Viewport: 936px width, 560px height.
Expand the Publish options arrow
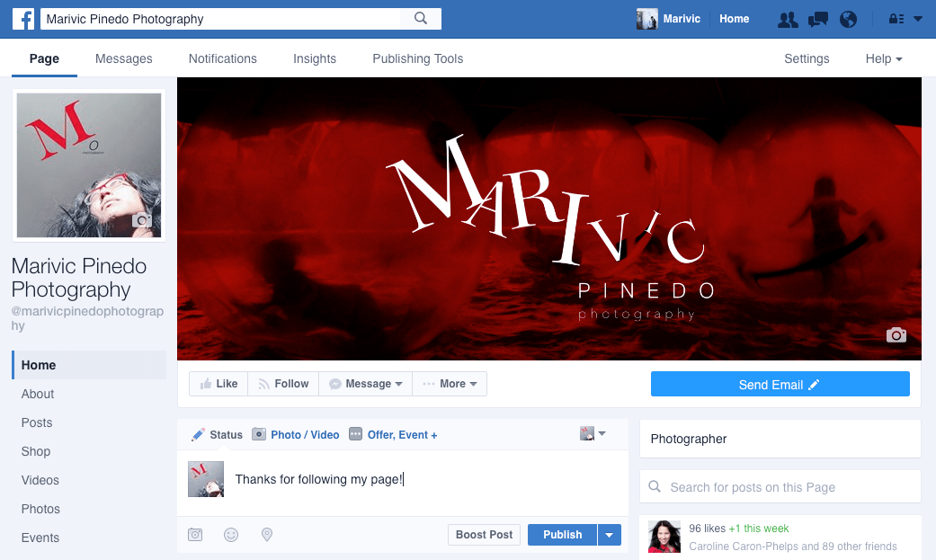click(610, 534)
